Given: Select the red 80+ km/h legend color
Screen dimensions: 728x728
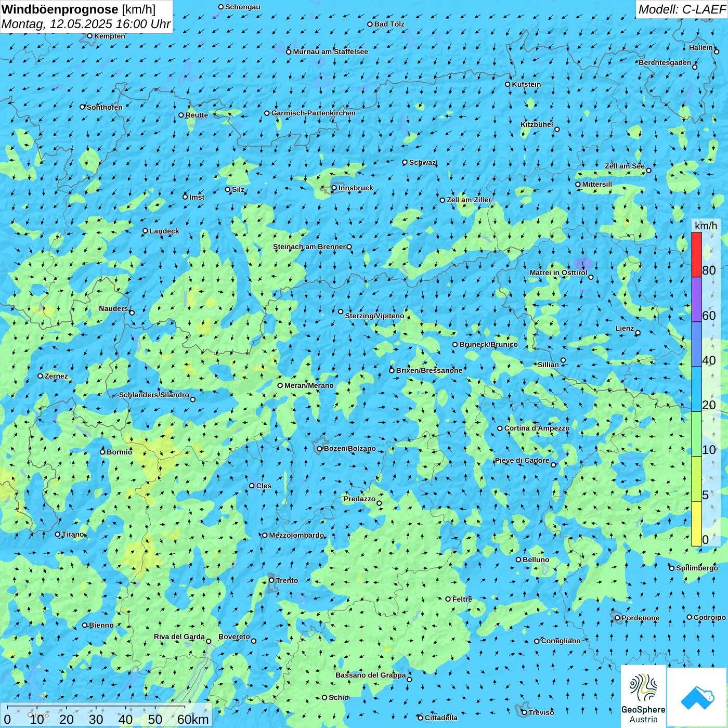Looking at the screenshot, I should tap(696, 254).
